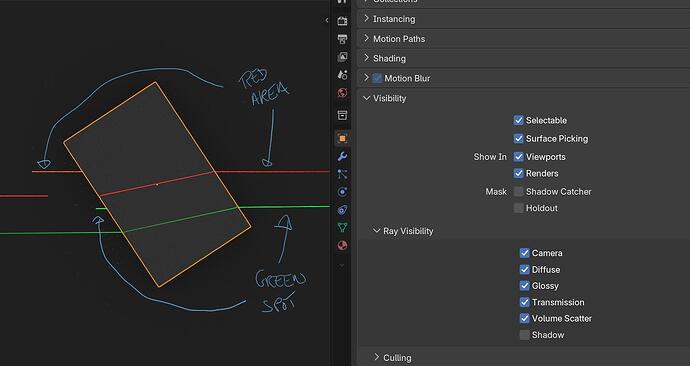
Task: Open the Modifiers wrench tab
Action: coord(342,156)
